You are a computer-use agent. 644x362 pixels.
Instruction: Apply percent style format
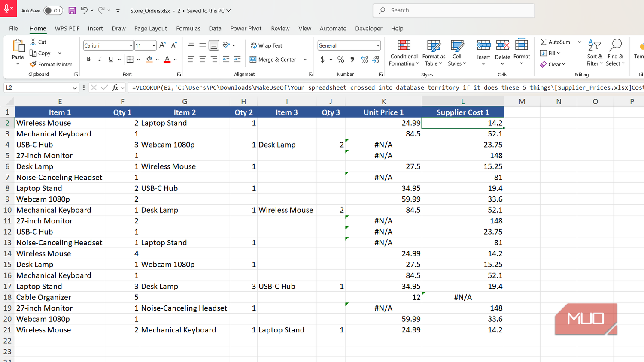pos(340,59)
